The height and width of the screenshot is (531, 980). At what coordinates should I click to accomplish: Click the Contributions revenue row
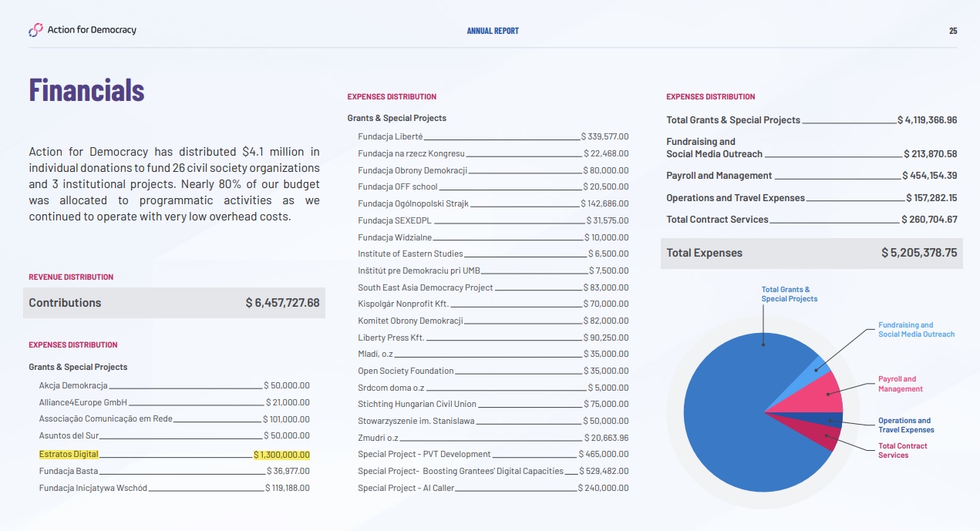pyautogui.click(x=174, y=303)
